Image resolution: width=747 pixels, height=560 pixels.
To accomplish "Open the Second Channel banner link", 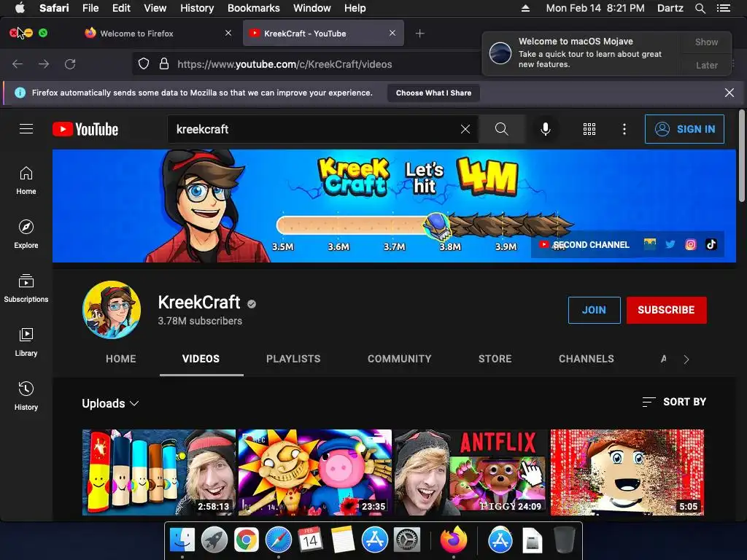I will pos(584,244).
